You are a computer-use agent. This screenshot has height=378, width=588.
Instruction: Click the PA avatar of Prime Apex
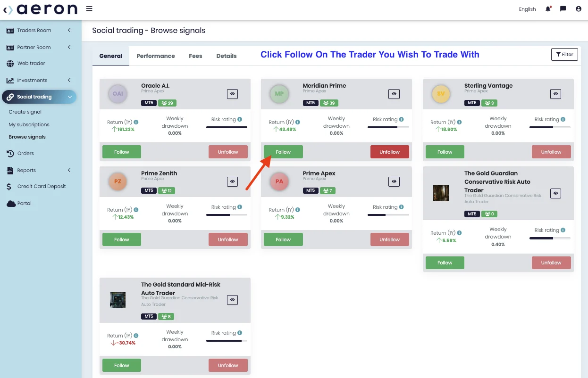tap(279, 181)
